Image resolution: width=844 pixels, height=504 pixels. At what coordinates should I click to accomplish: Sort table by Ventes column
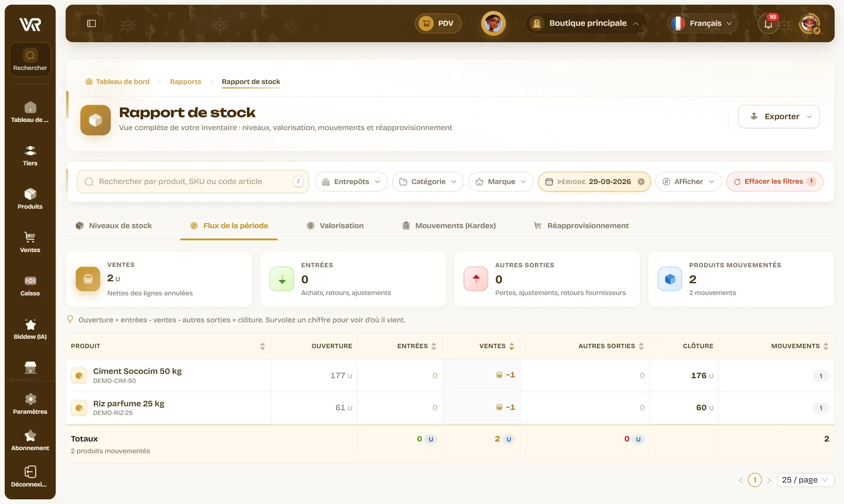[511, 346]
